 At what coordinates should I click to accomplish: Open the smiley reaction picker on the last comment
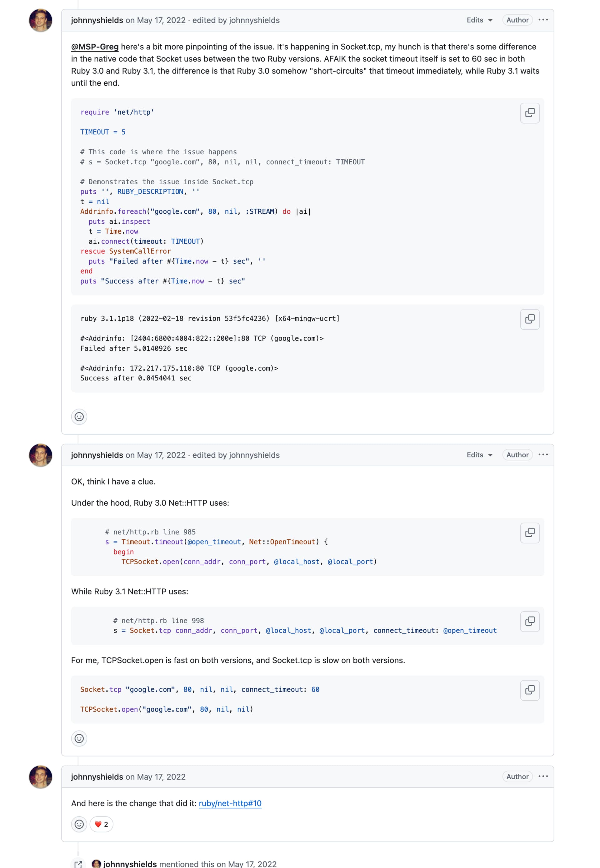tap(79, 824)
